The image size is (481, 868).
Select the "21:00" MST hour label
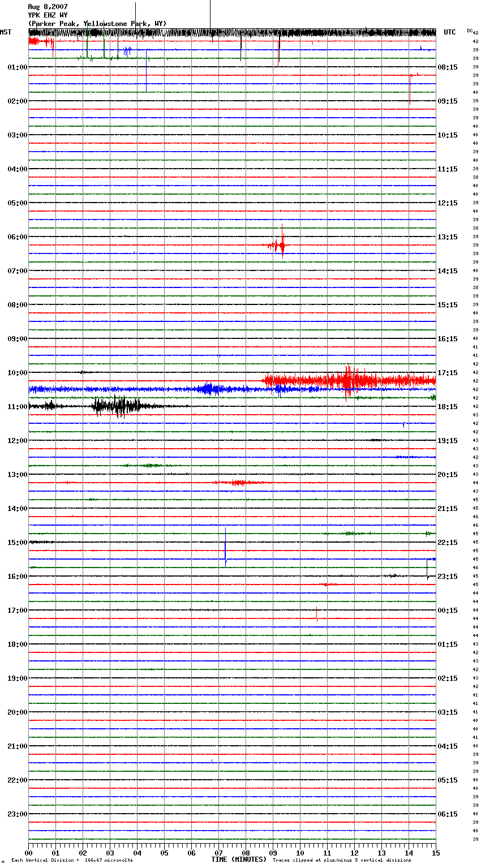[17, 746]
